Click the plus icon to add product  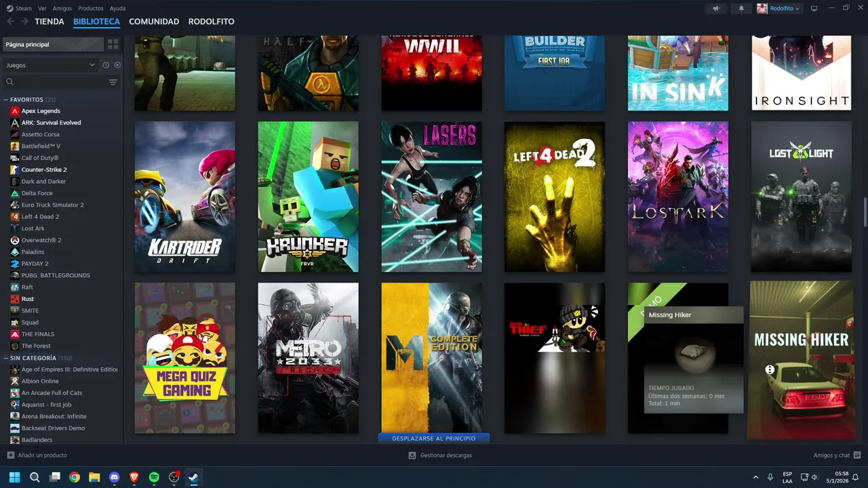click(x=10, y=455)
